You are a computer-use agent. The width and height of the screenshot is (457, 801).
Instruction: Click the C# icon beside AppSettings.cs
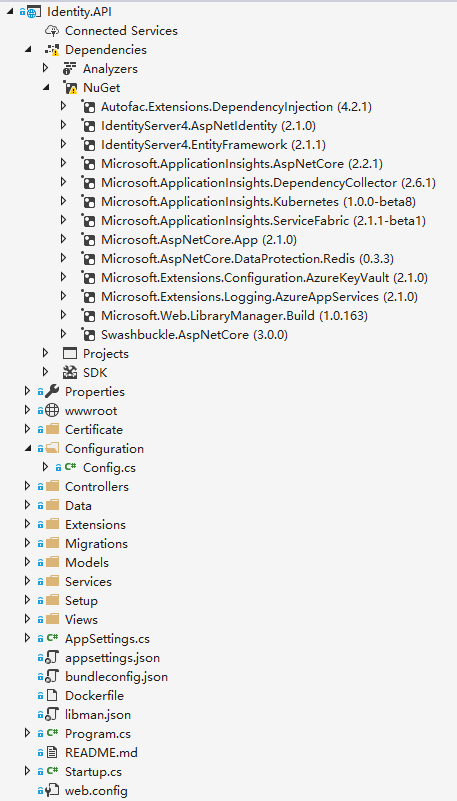(52, 638)
